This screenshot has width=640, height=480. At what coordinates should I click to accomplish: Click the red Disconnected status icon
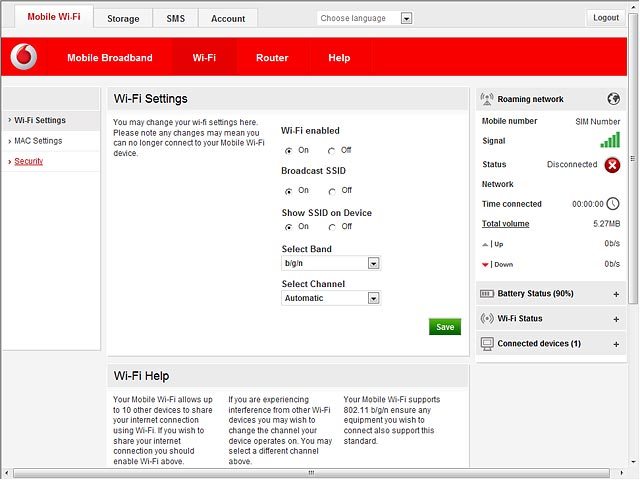pyautogui.click(x=612, y=165)
